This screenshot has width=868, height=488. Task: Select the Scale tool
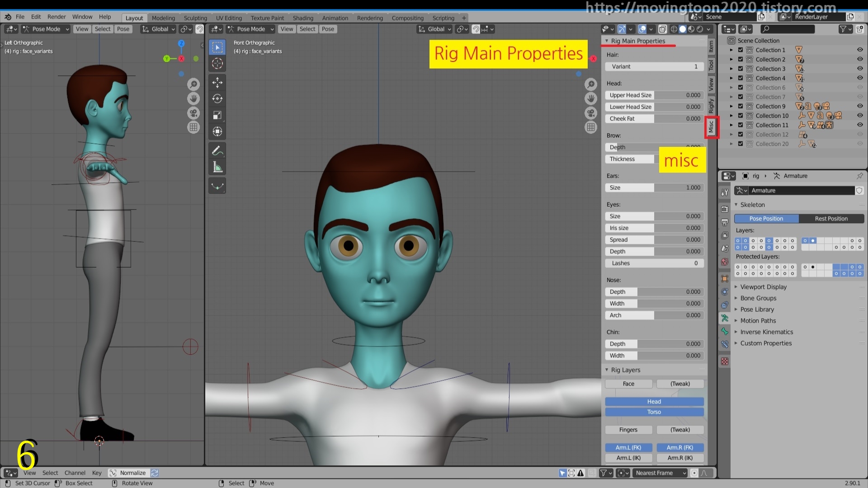point(217,115)
